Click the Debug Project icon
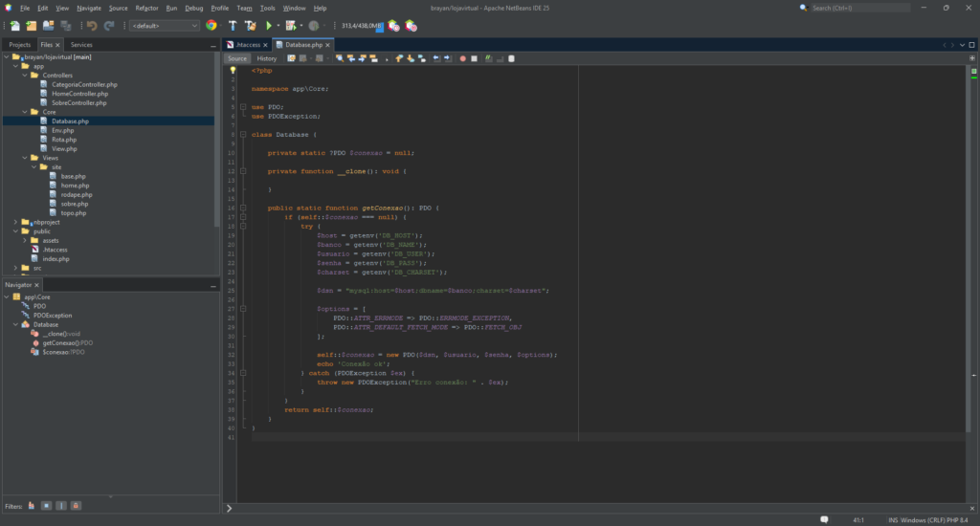980x526 pixels. [x=291, y=26]
